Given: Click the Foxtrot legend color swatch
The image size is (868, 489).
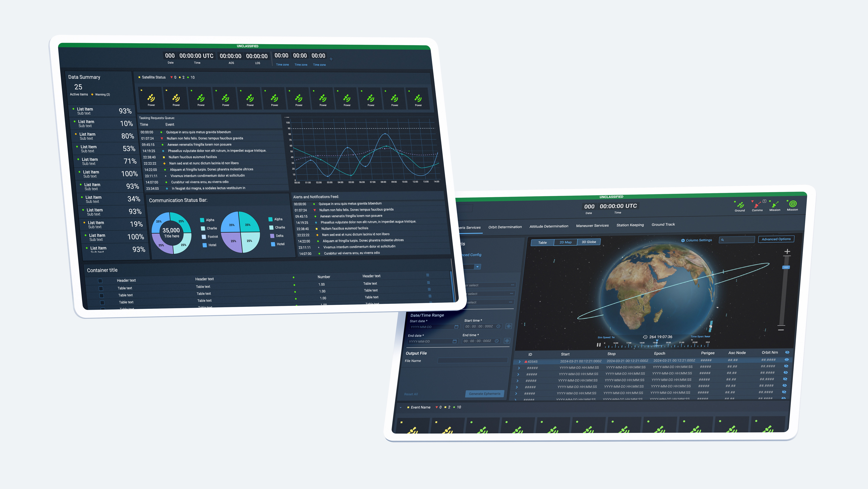Looking at the screenshot, I should [x=204, y=237].
